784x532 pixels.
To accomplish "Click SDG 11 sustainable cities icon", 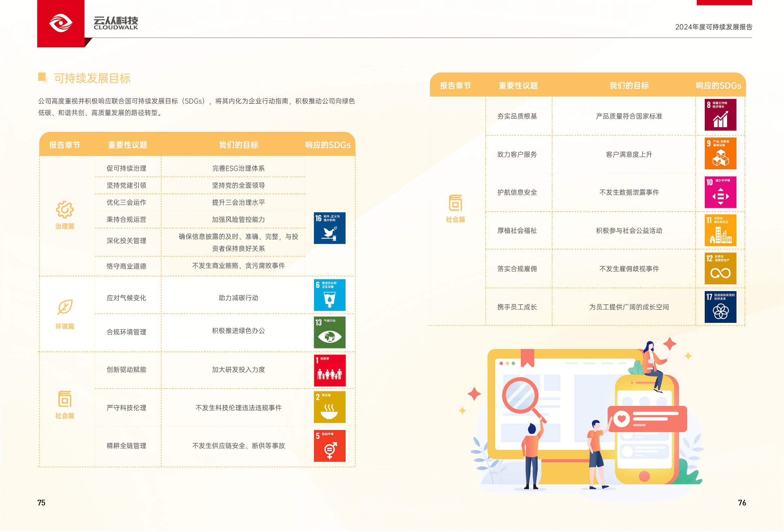I will (720, 230).
